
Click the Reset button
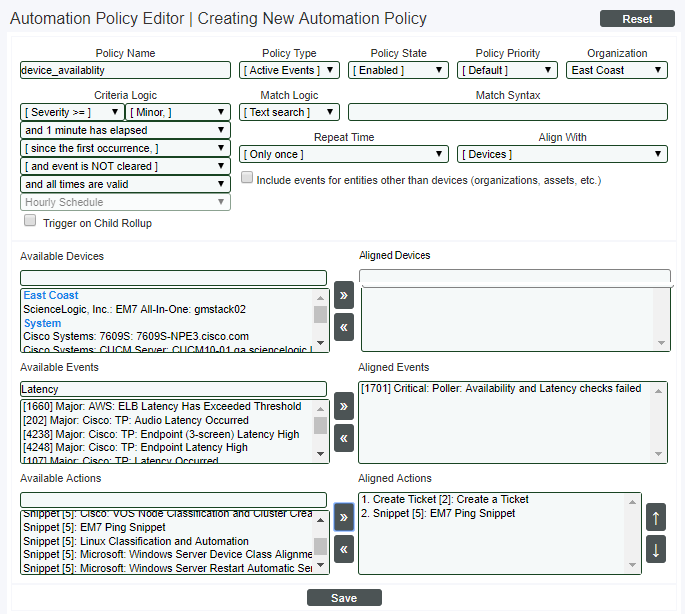637,19
